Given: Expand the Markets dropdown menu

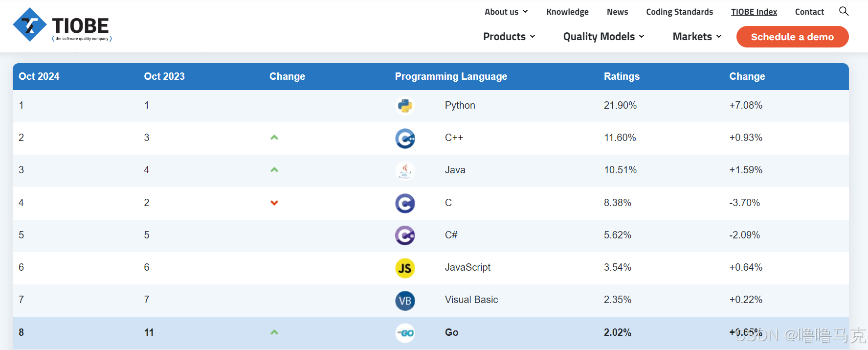Looking at the screenshot, I should 697,37.
